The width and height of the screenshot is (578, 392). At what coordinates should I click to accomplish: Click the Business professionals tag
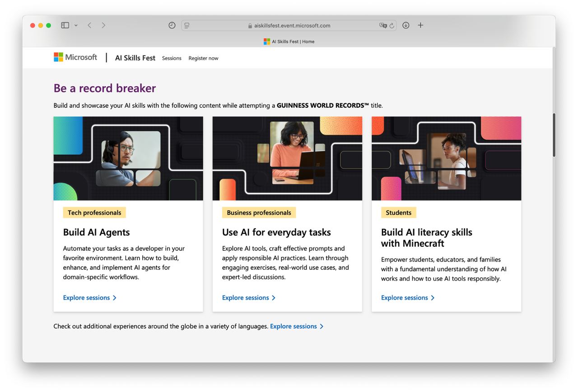click(259, 212)
